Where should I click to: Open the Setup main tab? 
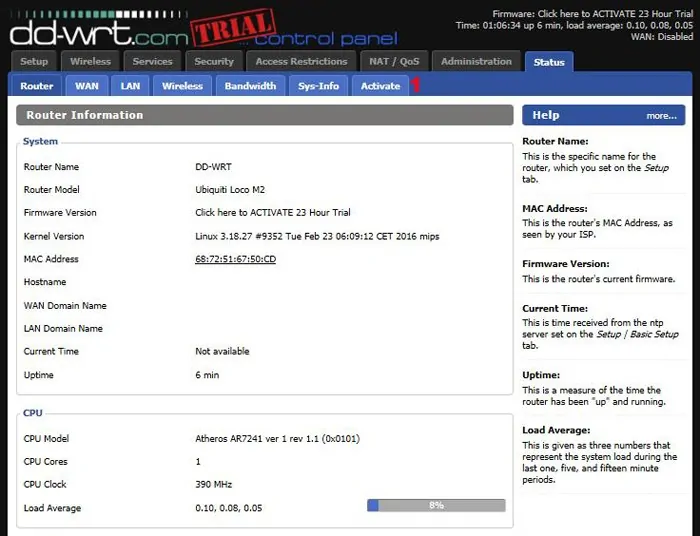coord(34,62)
